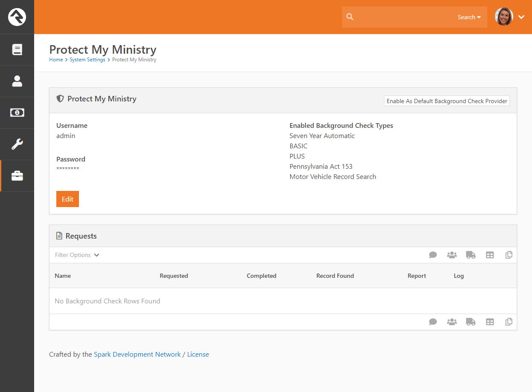
Task: Click the truck bulk update icon below the grid
Action: pos(471,322)
